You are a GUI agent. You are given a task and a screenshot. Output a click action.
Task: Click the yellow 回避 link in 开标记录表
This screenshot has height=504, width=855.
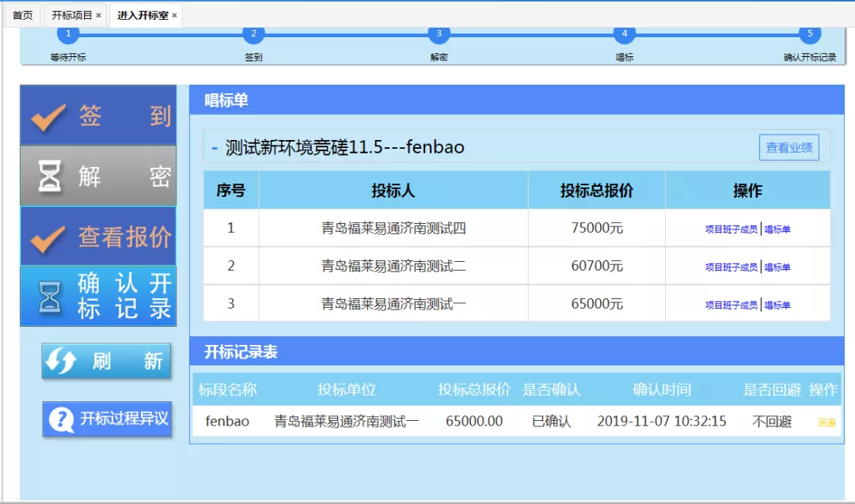826,423
